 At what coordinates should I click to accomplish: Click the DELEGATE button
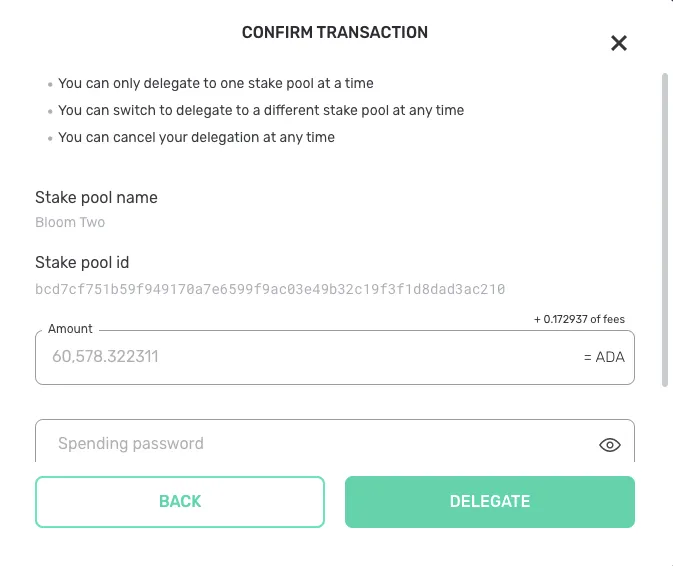click(x=490, y=502)
